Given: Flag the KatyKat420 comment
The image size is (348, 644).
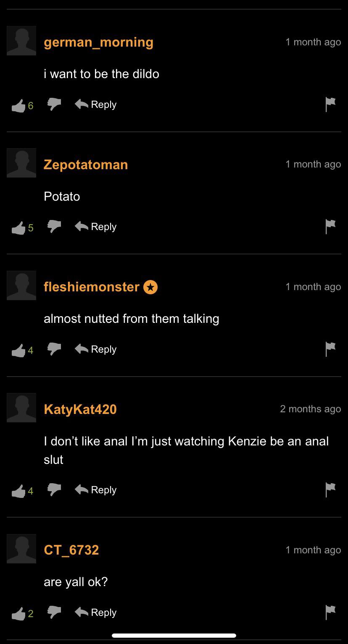Looking at the screenshot, I should coord(330,490).
